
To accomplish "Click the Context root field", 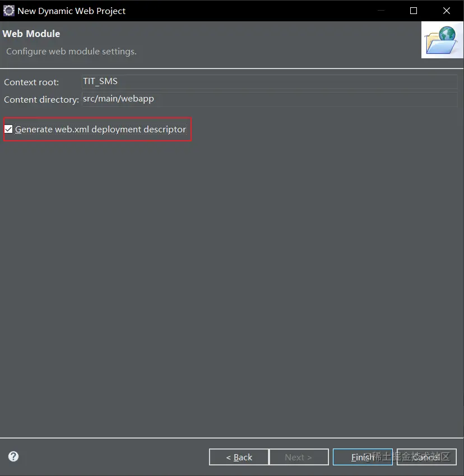I will click(x=270, y=82).
